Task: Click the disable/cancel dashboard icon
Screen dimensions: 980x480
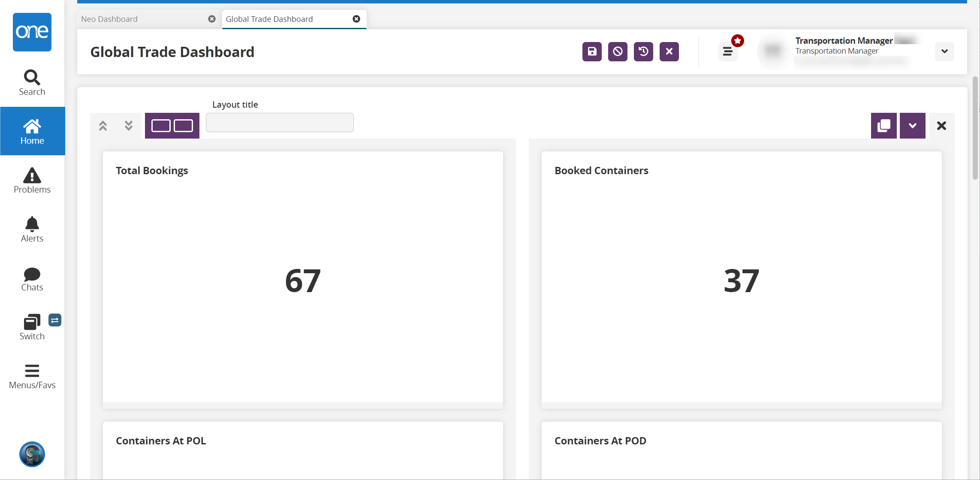Action: click(x=618, y=50)
